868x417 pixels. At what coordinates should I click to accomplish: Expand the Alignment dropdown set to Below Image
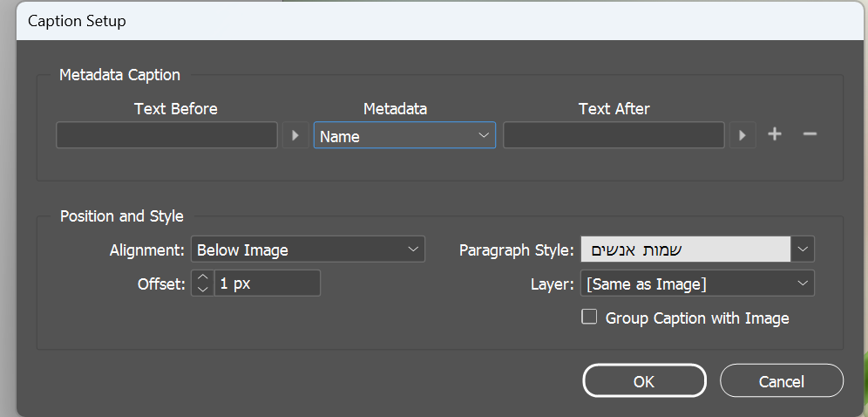click(x=308, y=250)
